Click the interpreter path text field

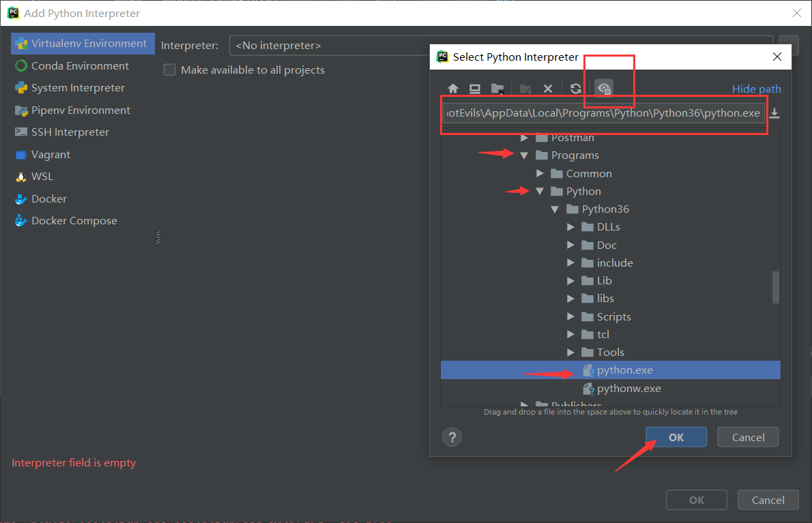pyautogui.click(x=604, y=113)
